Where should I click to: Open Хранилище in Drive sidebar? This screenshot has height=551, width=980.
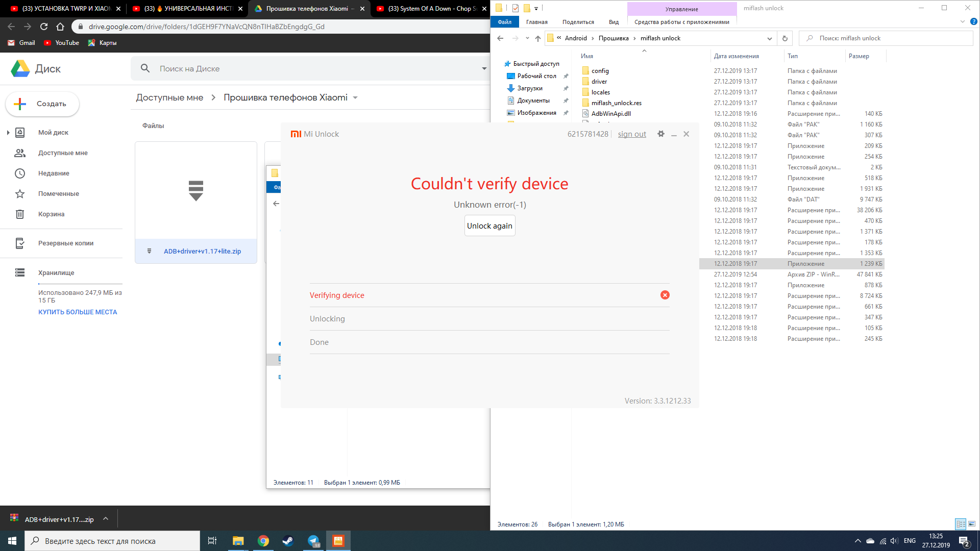tap(56, 273)
